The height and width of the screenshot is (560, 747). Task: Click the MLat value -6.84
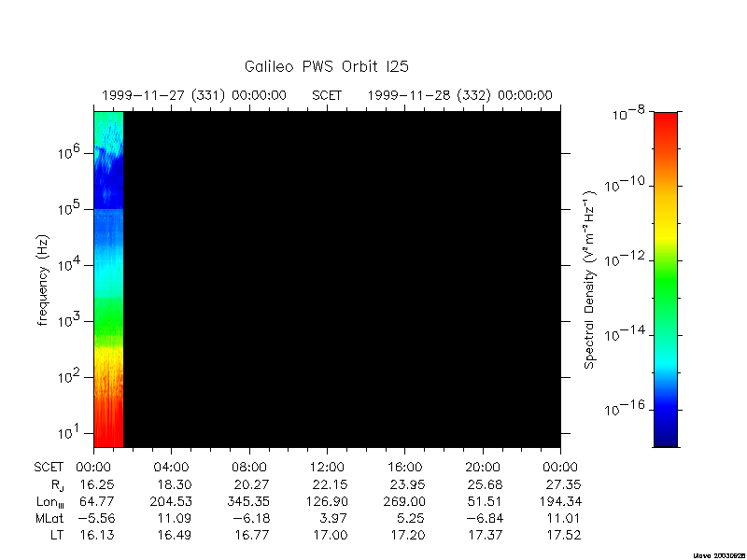(483, 518)
